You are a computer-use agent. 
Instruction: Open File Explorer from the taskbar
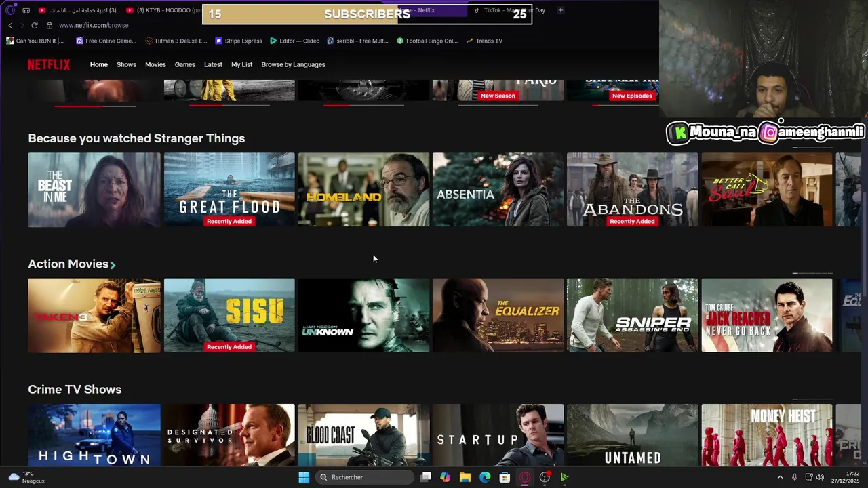click(x=465, y=477)
